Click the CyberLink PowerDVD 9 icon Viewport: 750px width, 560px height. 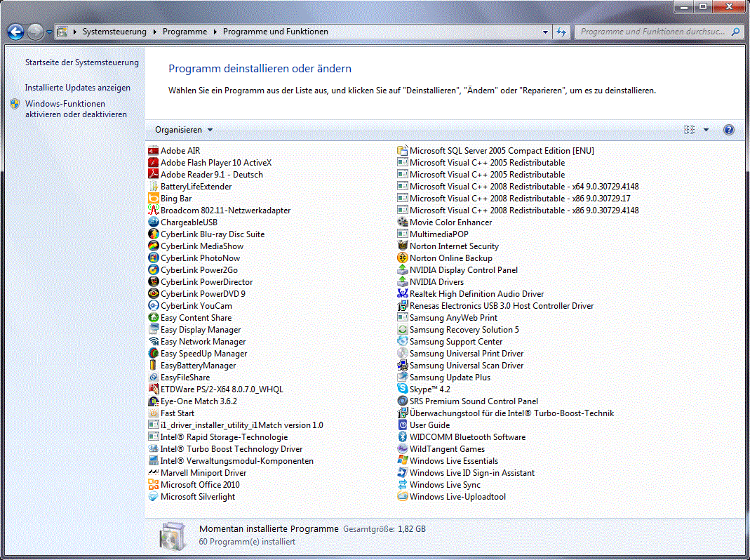point(154,294)
